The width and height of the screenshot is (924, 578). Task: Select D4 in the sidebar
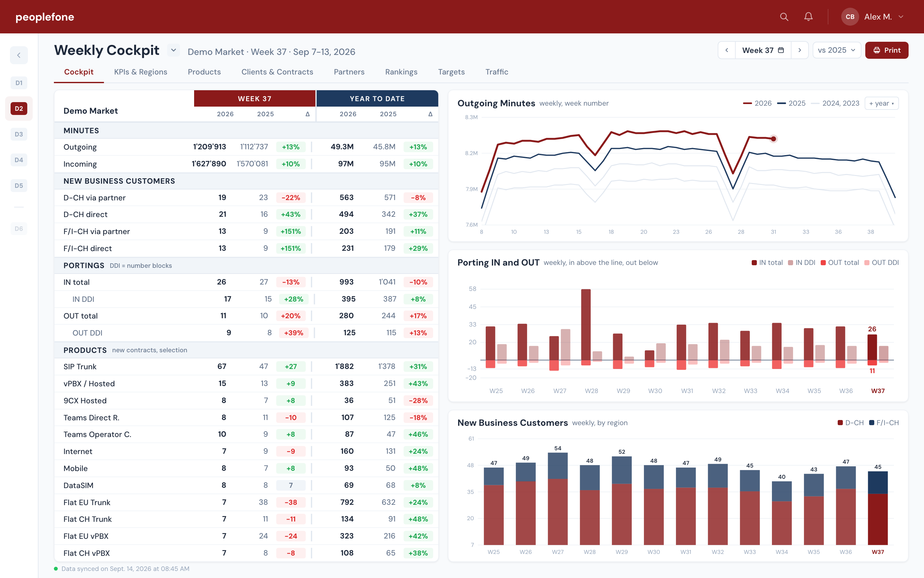coord(19,160)
